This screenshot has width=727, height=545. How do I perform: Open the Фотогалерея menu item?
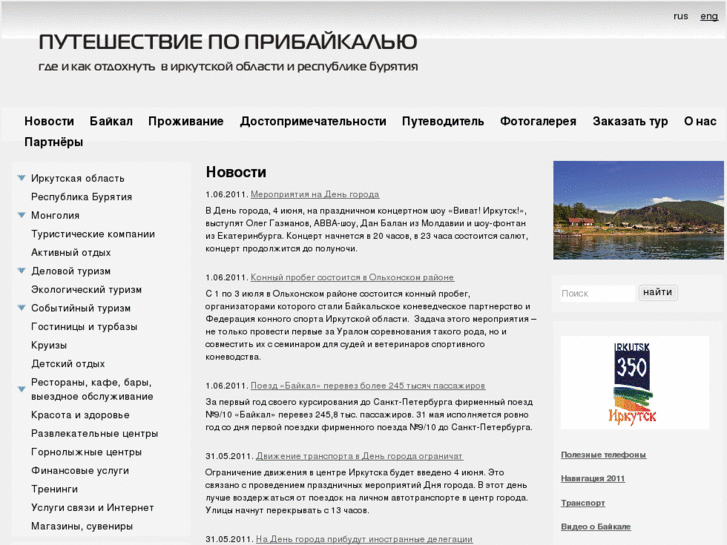pyautogui.click(x=538, y=121)
